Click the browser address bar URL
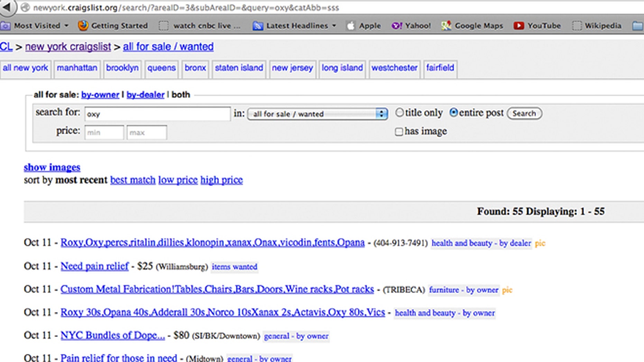Screen dimensions: 644x362 coord(186,8)
